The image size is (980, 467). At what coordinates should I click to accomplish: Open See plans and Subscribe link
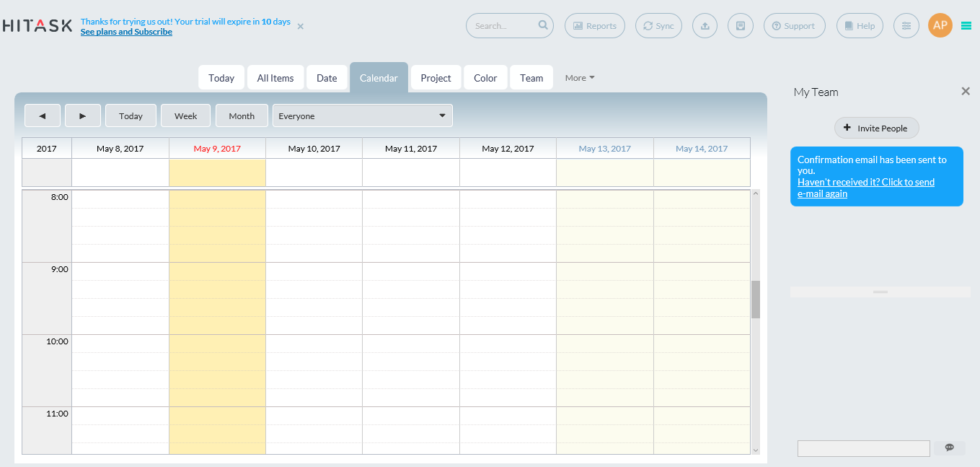(x=126, y=32)
